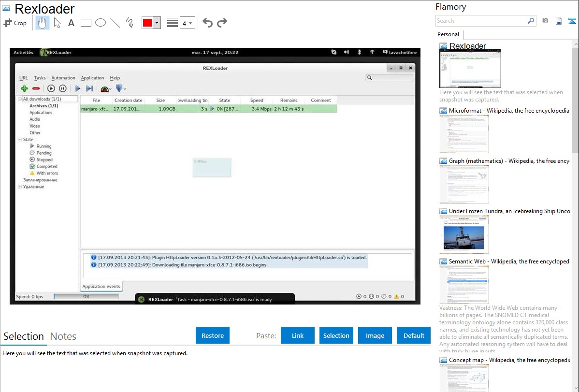Redo the last annotation
Image resolution: width=579 pixels, height=392 pixels.
pos(222,23)
